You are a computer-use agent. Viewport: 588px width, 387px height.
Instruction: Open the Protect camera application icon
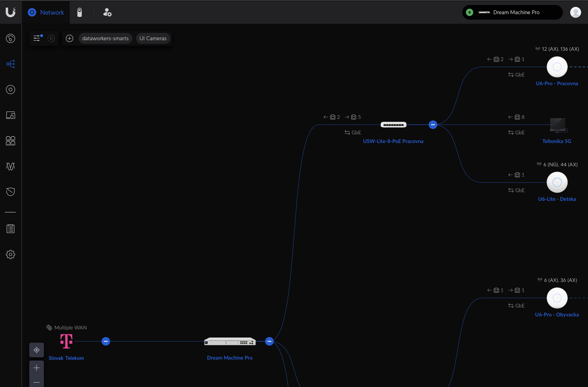point(80,12)
